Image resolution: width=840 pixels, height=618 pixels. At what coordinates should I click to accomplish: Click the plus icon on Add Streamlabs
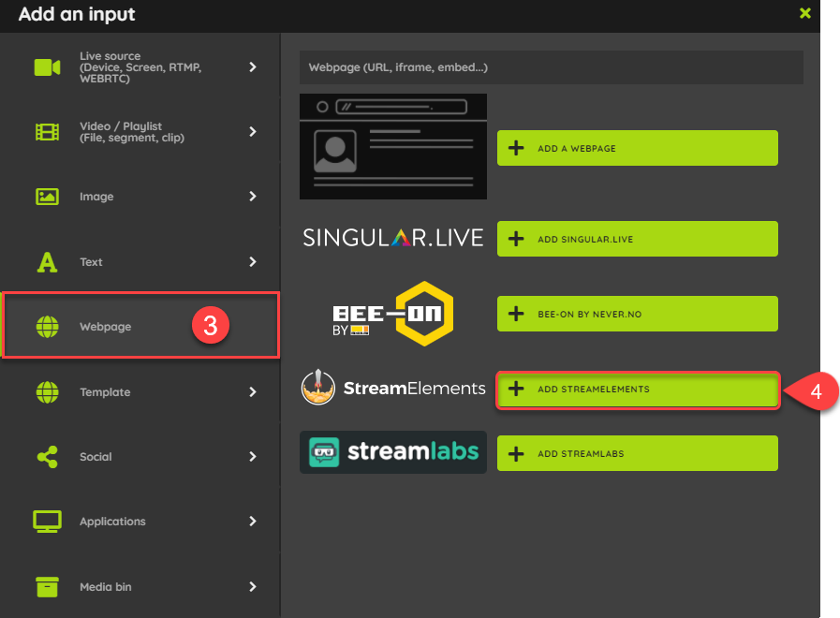click(x=516, y=453)
